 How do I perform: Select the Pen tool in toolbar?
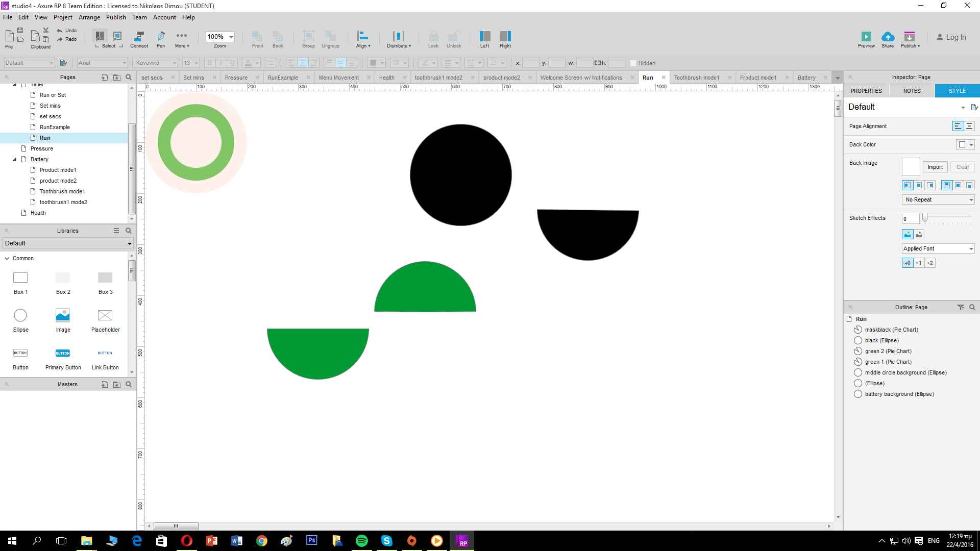(161, 36)
